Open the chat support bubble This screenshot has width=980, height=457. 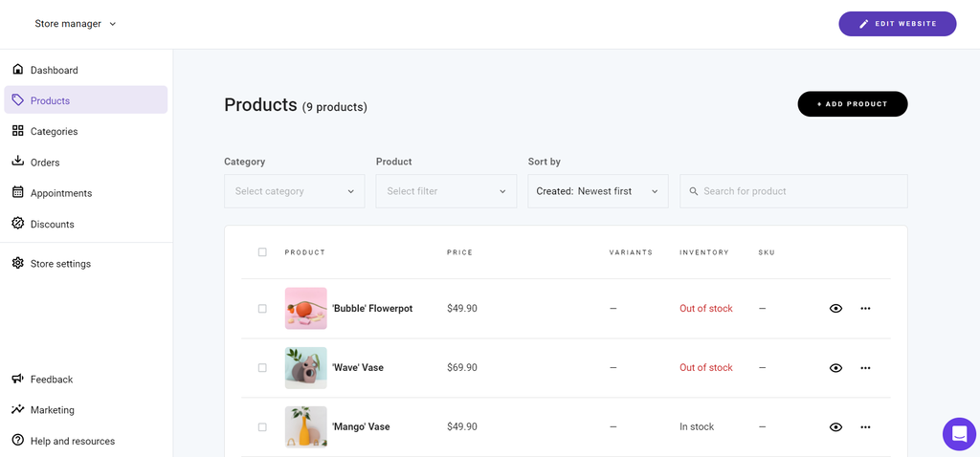[x=959, y=434]
